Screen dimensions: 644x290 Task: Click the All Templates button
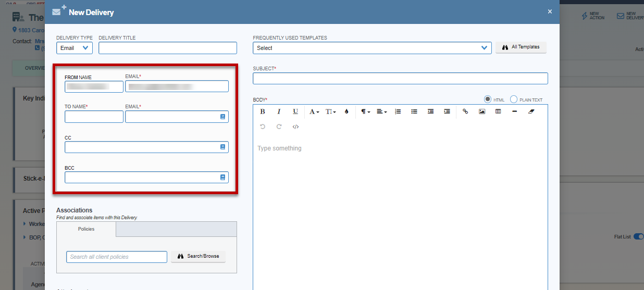coord(521,47)
